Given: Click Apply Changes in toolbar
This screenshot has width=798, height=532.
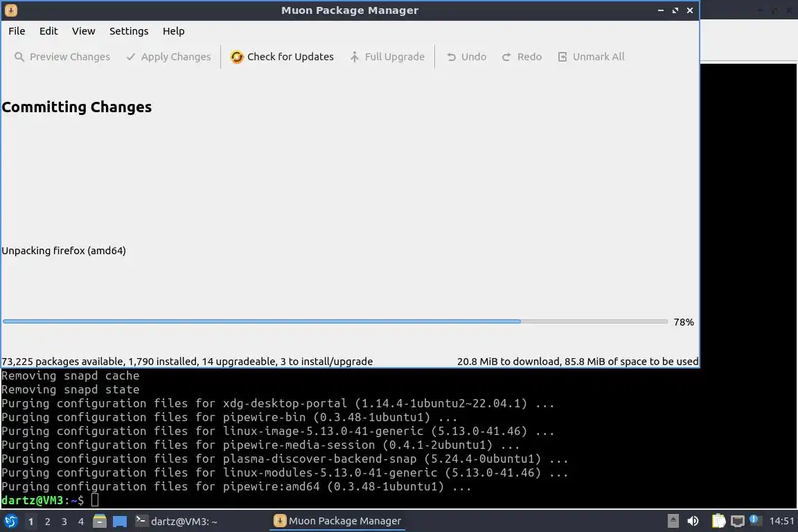Looking at the screenshot, I should coord(168,57).
